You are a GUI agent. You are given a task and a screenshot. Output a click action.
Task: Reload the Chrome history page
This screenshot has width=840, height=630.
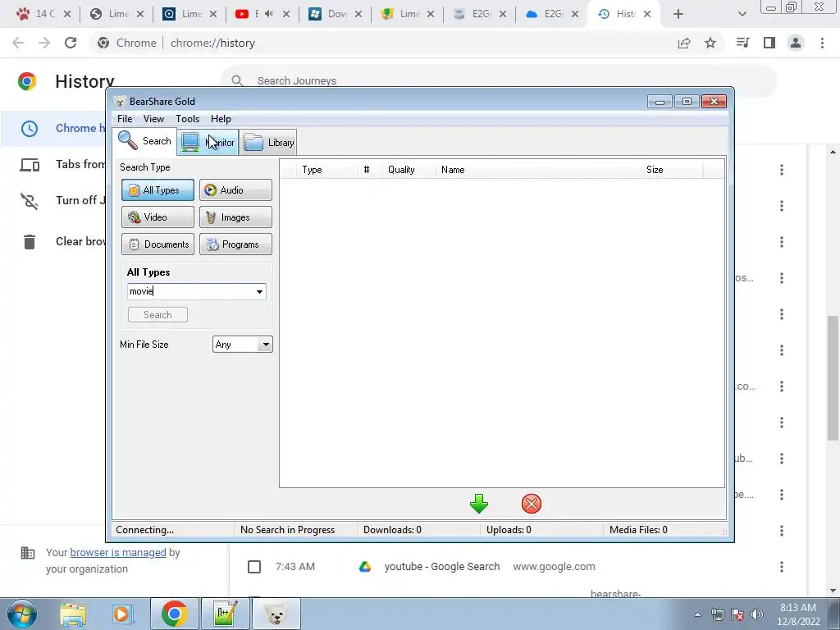point(71,43)
